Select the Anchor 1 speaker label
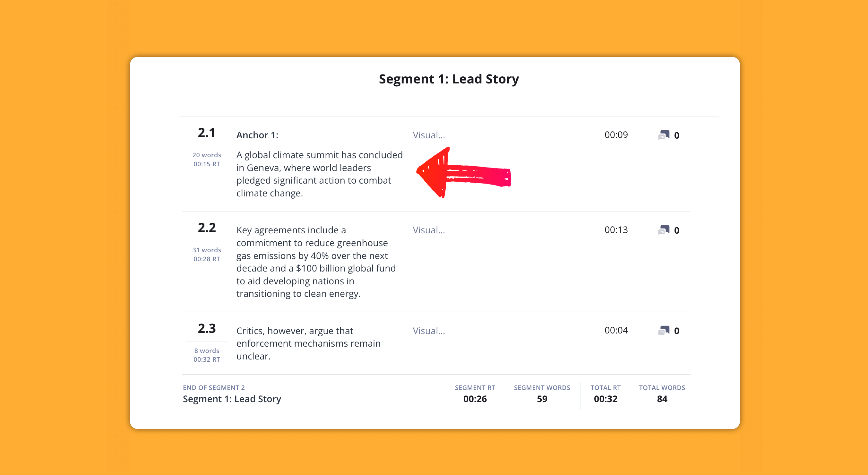 pos(257,135)
